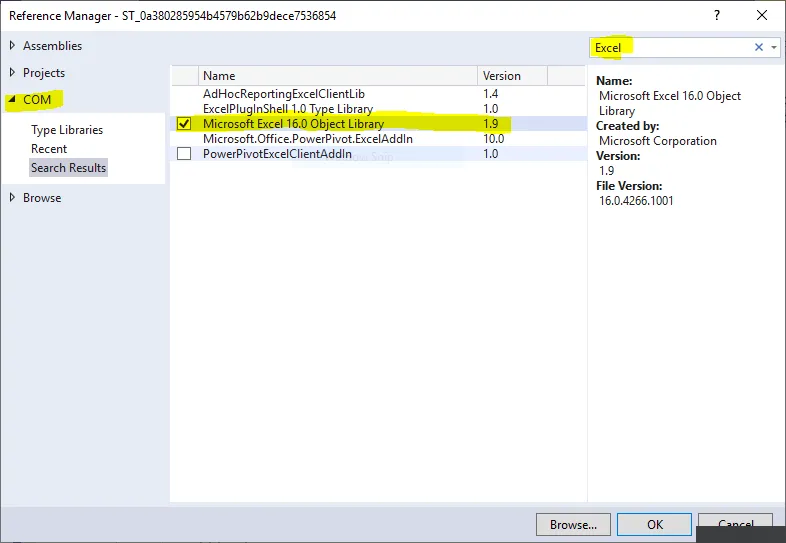Uncheck Microsoft Excel 16.0 Object Library checkbox

pos(184,124)
